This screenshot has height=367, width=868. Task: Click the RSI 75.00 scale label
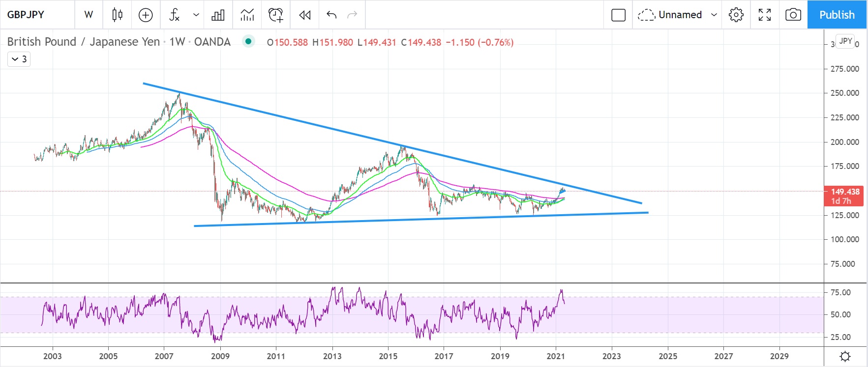(840, 292)
